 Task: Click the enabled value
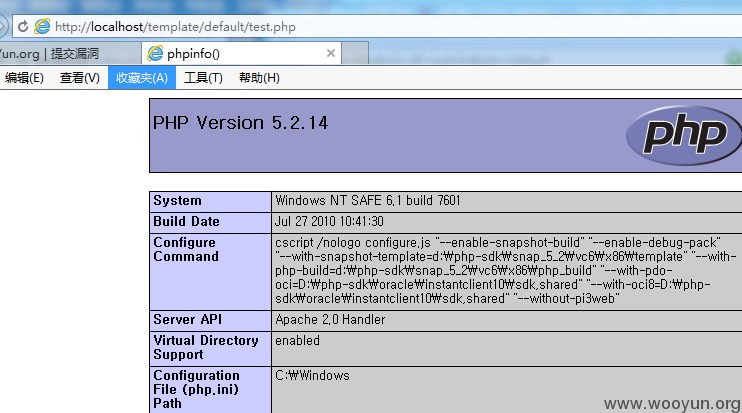(x=297, y=341)
